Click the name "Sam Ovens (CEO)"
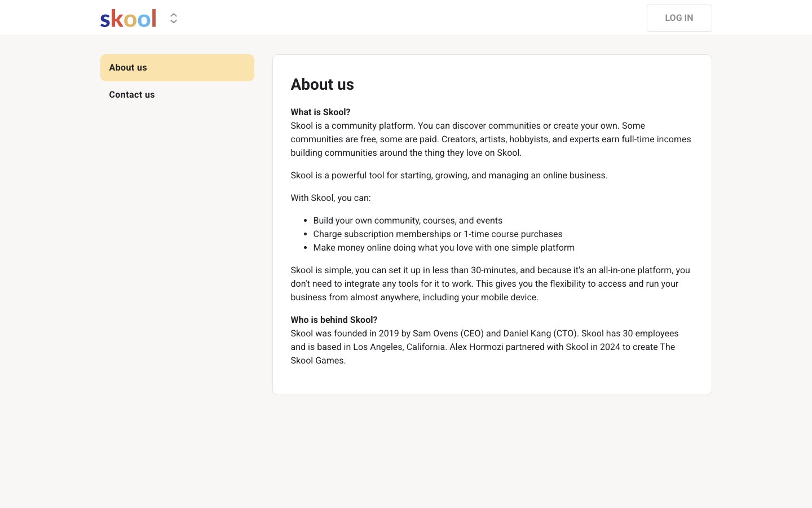Image resolution: width=812 pixels, height=508 pixels. coord(448,334)
